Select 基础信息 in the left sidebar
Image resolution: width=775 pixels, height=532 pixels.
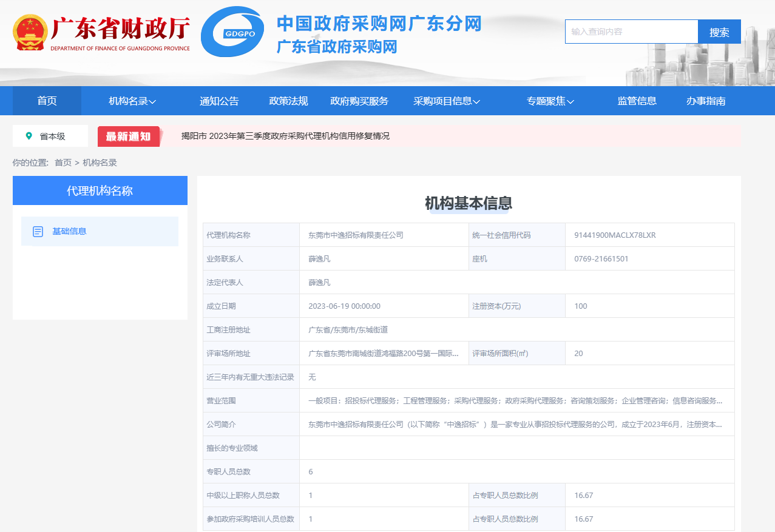point(69,231)
